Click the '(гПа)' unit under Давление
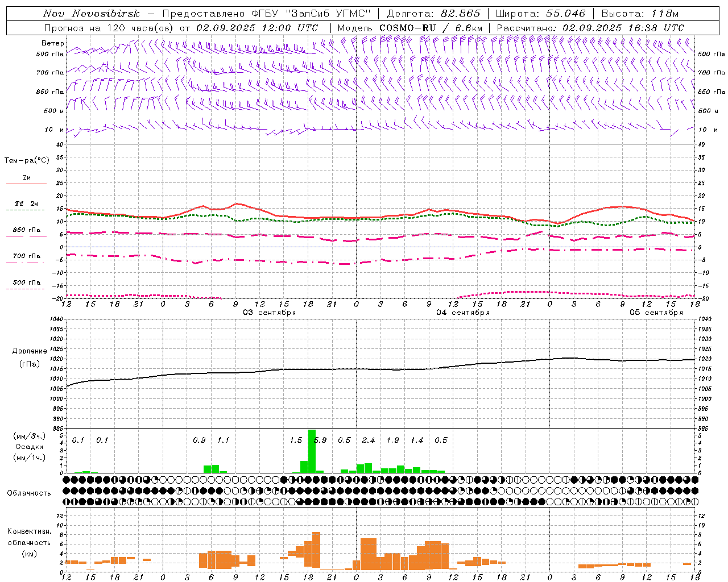This screenshot has width=728, height=582. point(30,364)
